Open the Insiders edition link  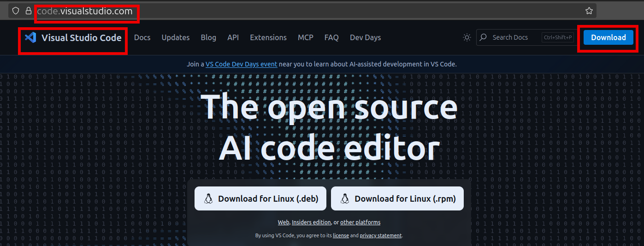[311, 222]
